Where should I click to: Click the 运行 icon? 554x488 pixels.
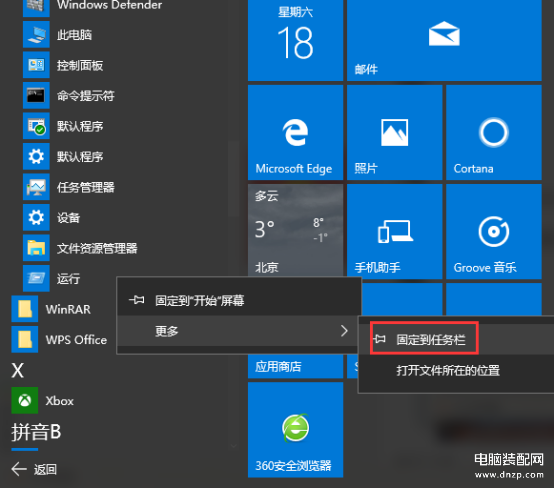coord(36,278)
